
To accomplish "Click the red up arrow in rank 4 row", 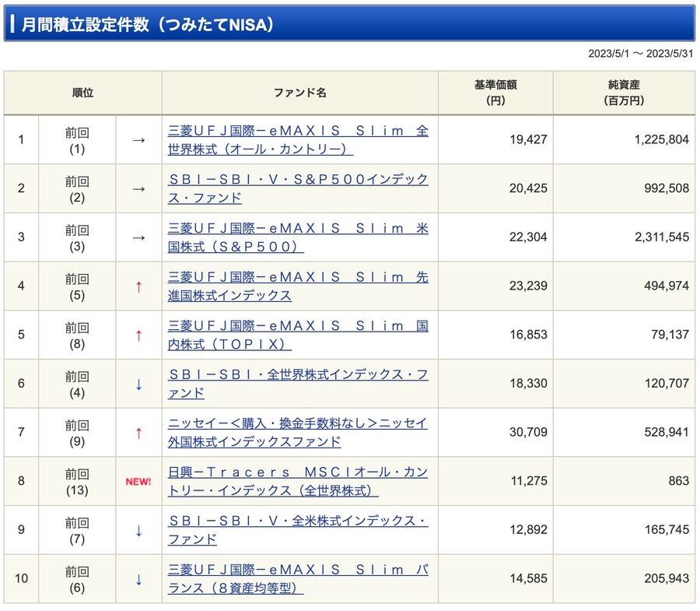I will click(x=138, y=286).
